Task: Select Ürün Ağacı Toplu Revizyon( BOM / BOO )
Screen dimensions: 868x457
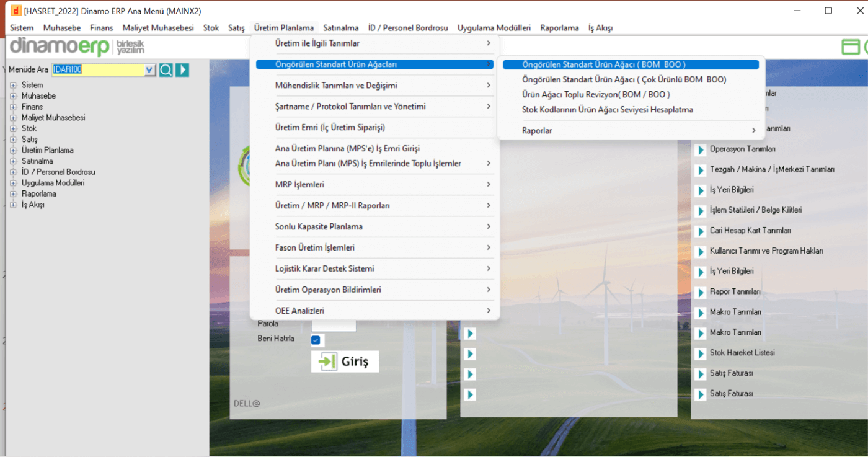Action: tap(631, 95)
